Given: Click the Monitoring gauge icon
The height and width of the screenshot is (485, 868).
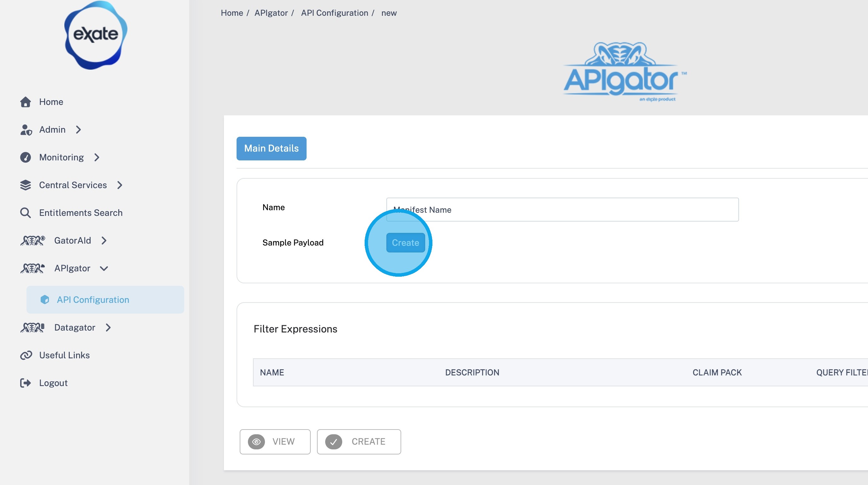Looking at the screenshot, I should coord(26,157).
